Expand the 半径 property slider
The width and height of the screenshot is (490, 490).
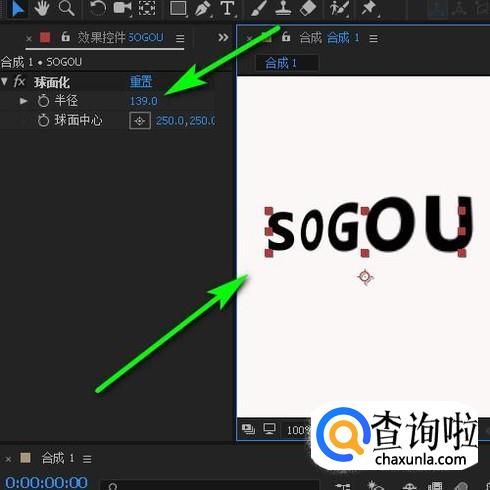[23, 100]
